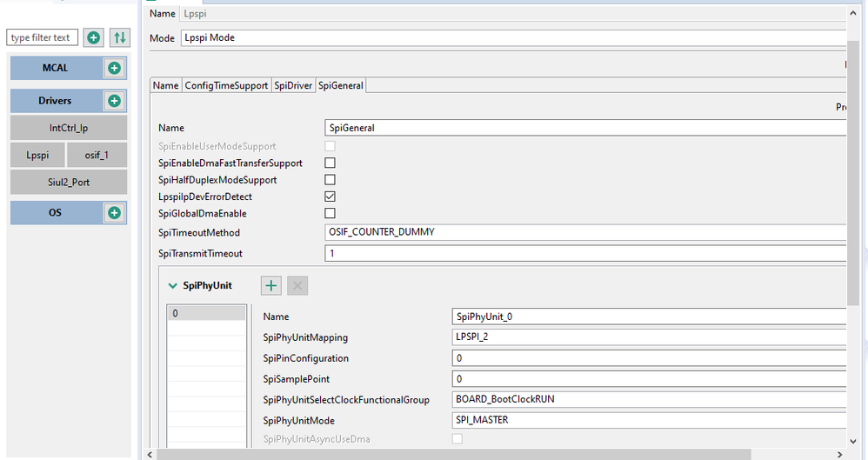Image resolution: width=868 pixels, height=460 pixels.
Task: Click the top Name field showing Lpspi
Action: [x=513, y=14]
